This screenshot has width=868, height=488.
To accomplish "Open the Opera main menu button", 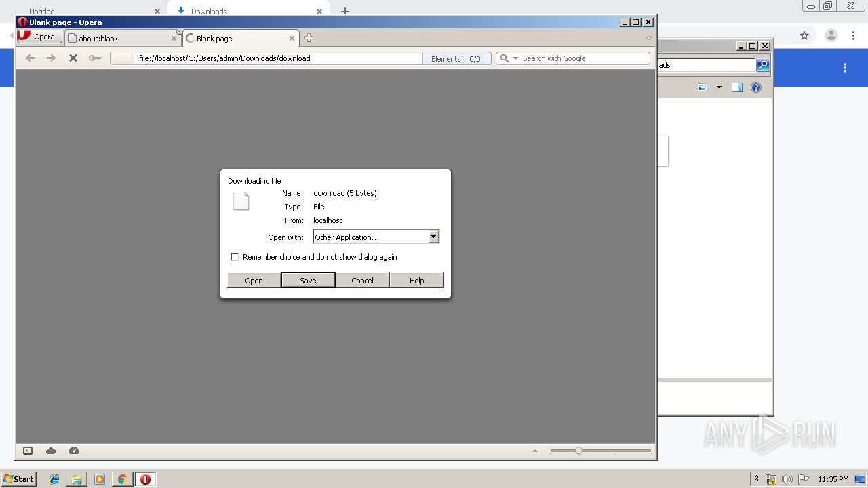I will (x=39, y=37).
